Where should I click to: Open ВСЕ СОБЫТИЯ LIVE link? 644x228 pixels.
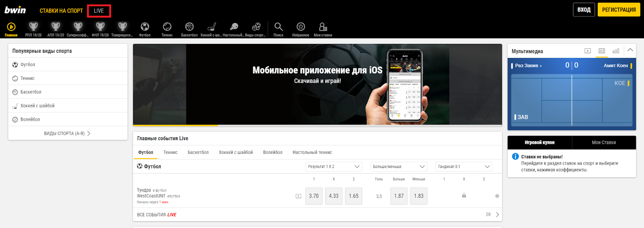point(157,215)
